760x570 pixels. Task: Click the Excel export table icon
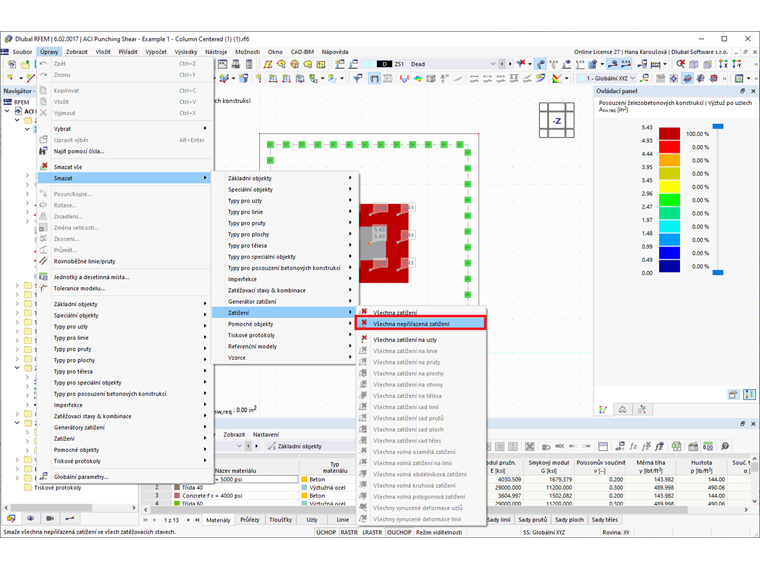point(676,446)
